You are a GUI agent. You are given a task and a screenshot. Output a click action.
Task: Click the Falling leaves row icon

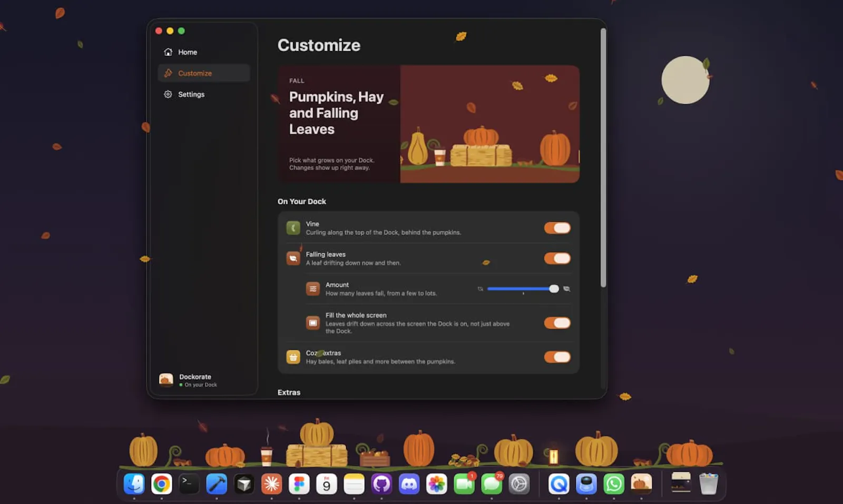[x=293, y=258]
